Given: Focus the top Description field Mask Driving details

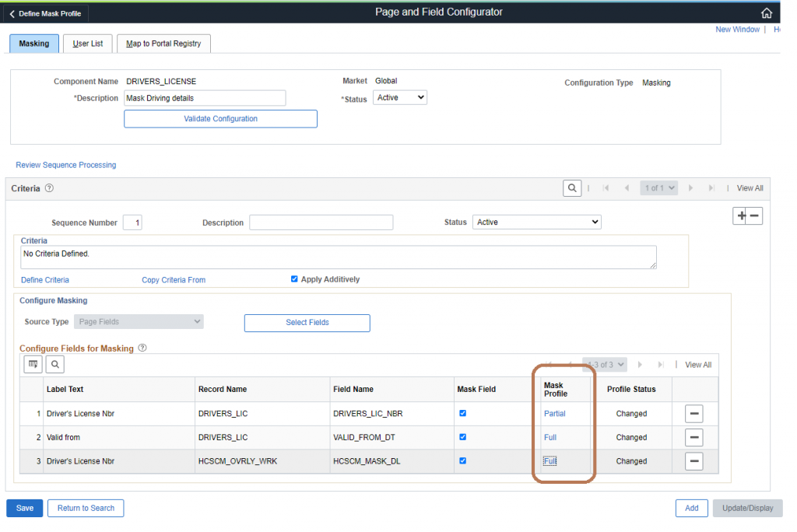Looking at the screenshot, I should point(205,98).
